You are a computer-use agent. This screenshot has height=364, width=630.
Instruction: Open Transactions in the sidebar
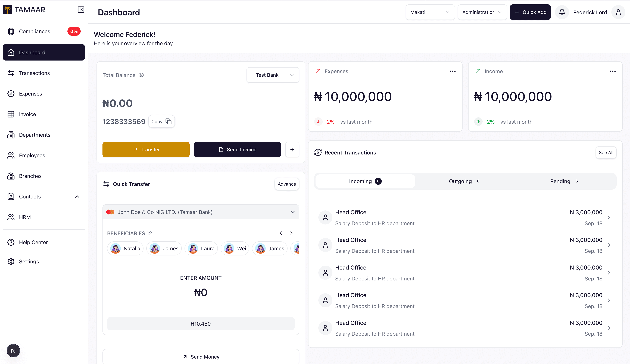tap(34, 73)
